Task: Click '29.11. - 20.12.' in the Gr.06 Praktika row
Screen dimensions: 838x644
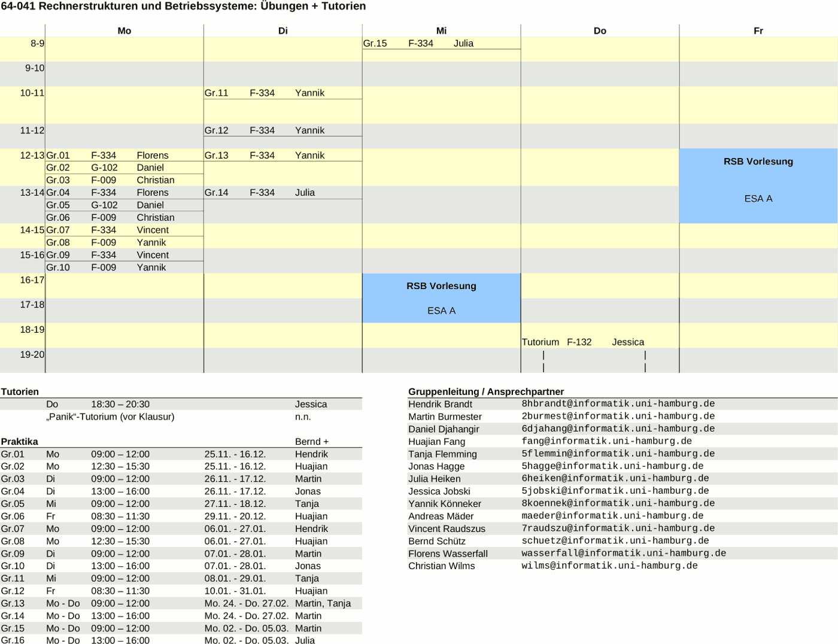Action: [235, 517]
